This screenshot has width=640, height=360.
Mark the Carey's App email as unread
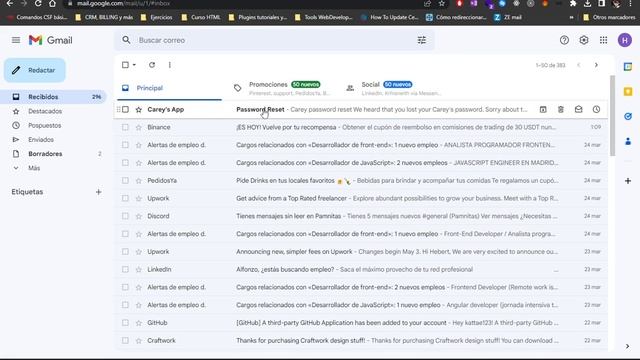pos(578,109)
